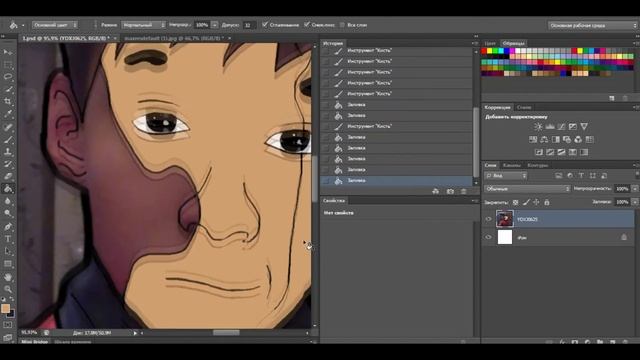
Task: Select the first brush tool history state
Action: [396, 50]
